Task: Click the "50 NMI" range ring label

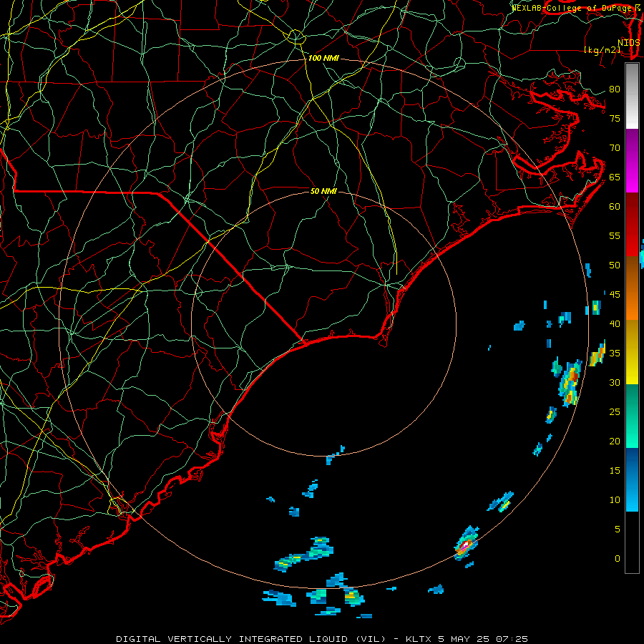Action: pyautogui.click(x=323, y=191)
